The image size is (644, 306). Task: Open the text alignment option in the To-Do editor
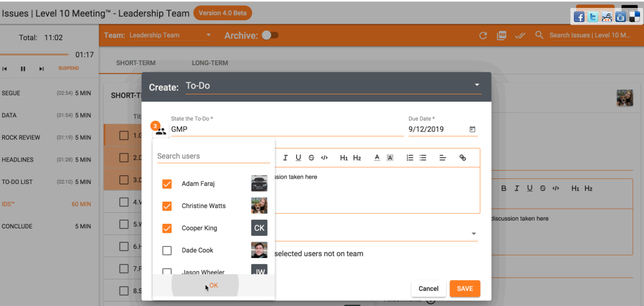[x=443, y=158]
